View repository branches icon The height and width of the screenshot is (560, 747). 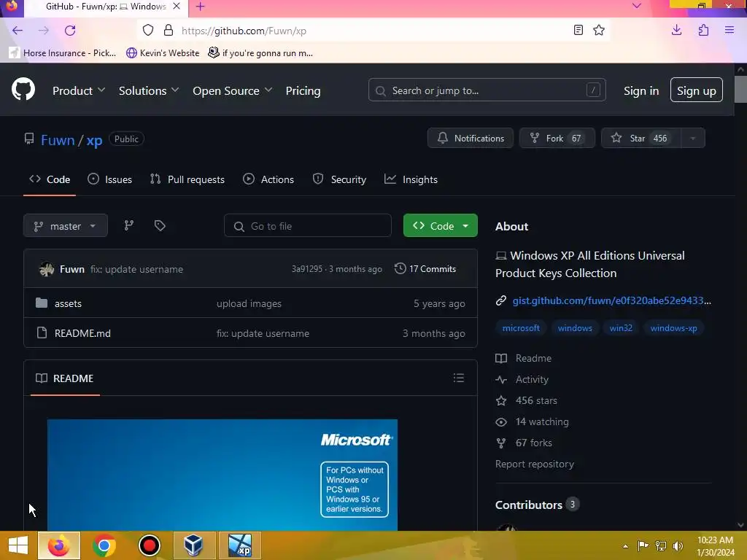(x=128, y=225)
